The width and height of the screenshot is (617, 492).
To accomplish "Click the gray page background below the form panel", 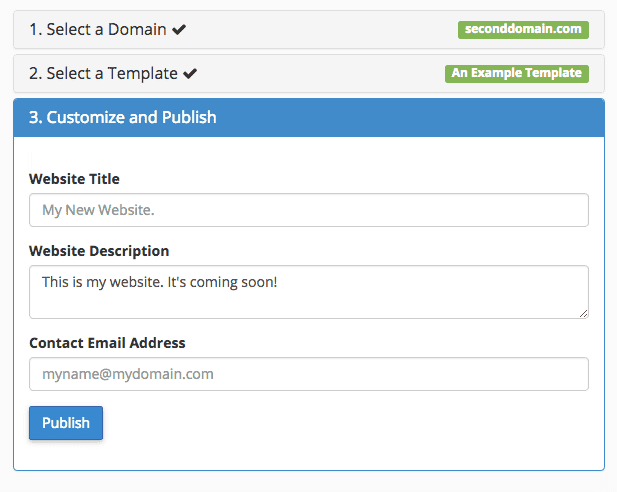I will 308,481.
